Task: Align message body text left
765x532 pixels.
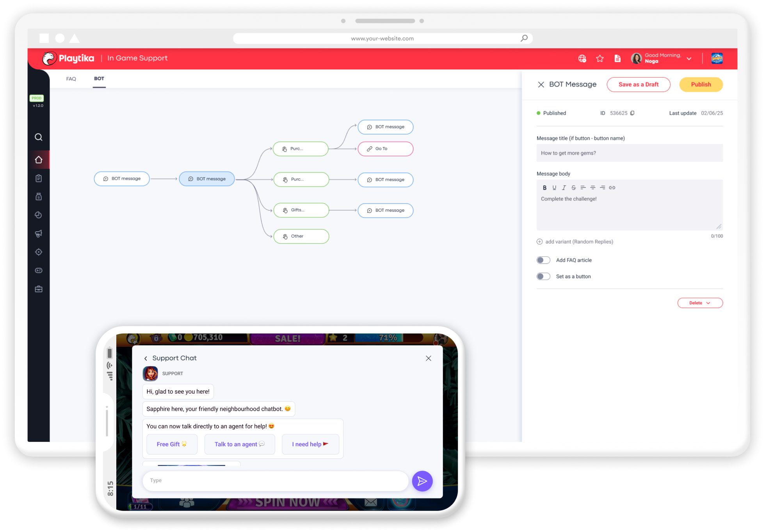Action: pos(583,188)
